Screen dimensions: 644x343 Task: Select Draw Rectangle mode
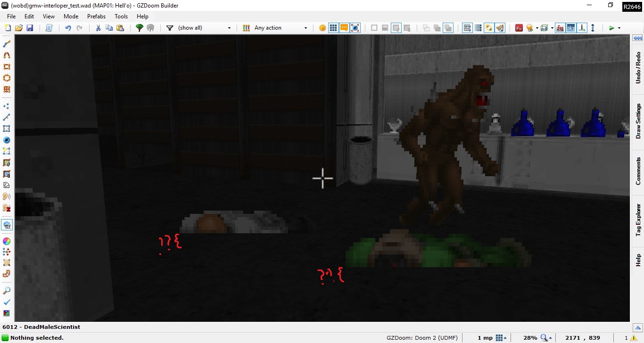point(7,67)
